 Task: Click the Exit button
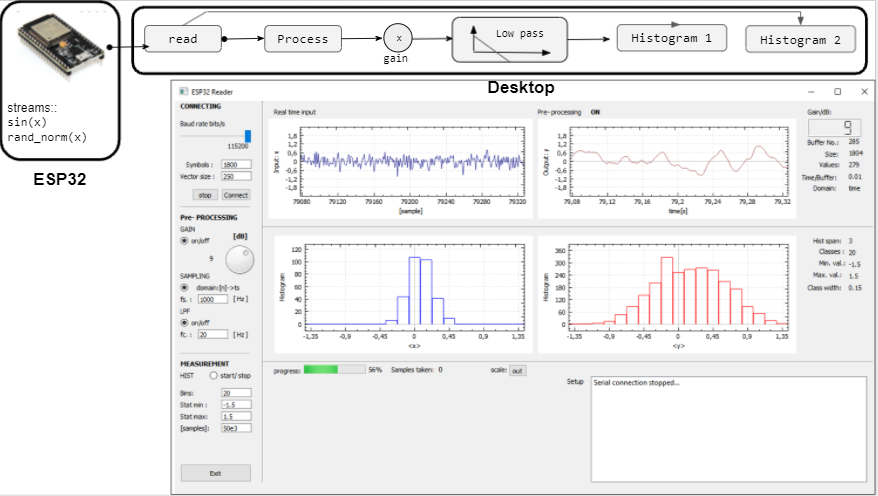tap(216, 473)
